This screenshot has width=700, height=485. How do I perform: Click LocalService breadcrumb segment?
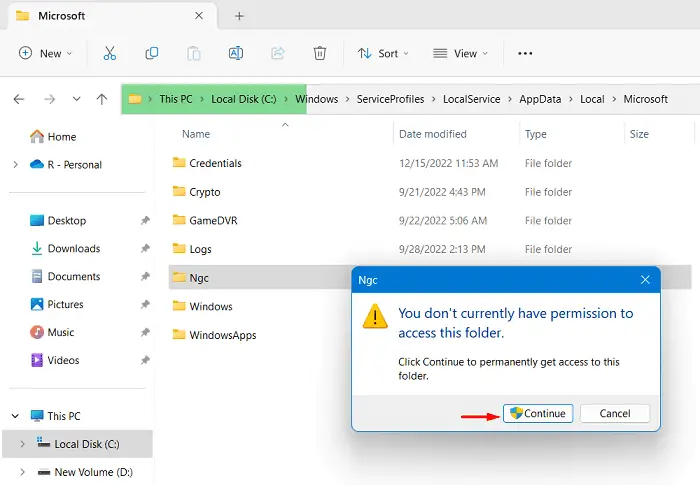(x=471, y=99)
